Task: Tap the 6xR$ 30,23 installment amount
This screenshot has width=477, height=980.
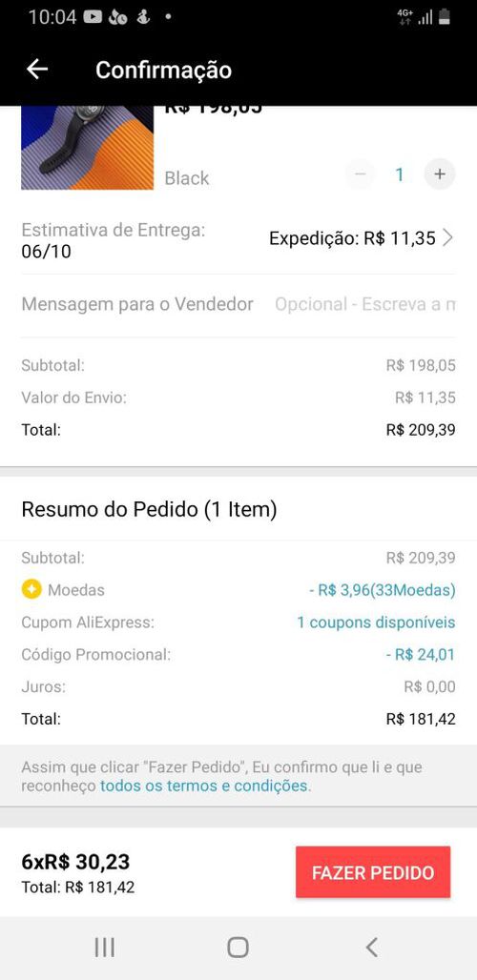Action: [x=75, y=862]
